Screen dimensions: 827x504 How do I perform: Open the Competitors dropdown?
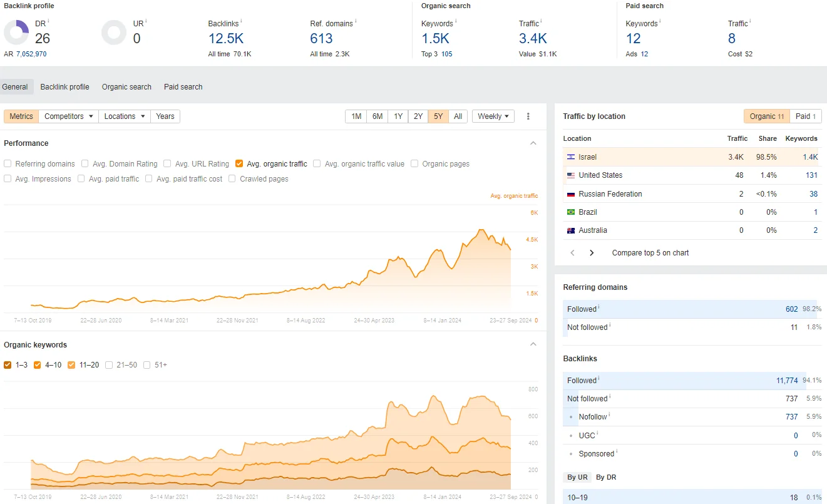(69, 116)
